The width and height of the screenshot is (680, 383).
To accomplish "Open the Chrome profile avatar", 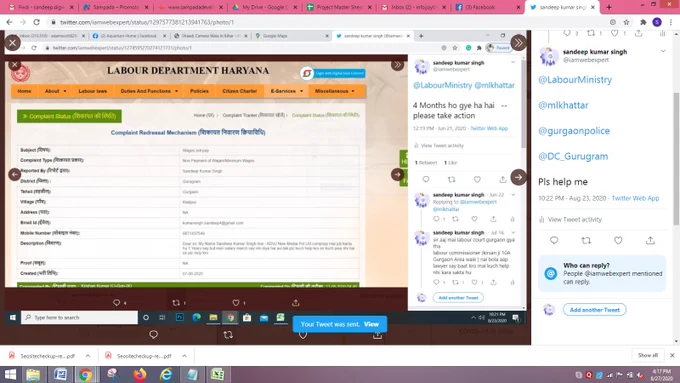I will (657, 22).
